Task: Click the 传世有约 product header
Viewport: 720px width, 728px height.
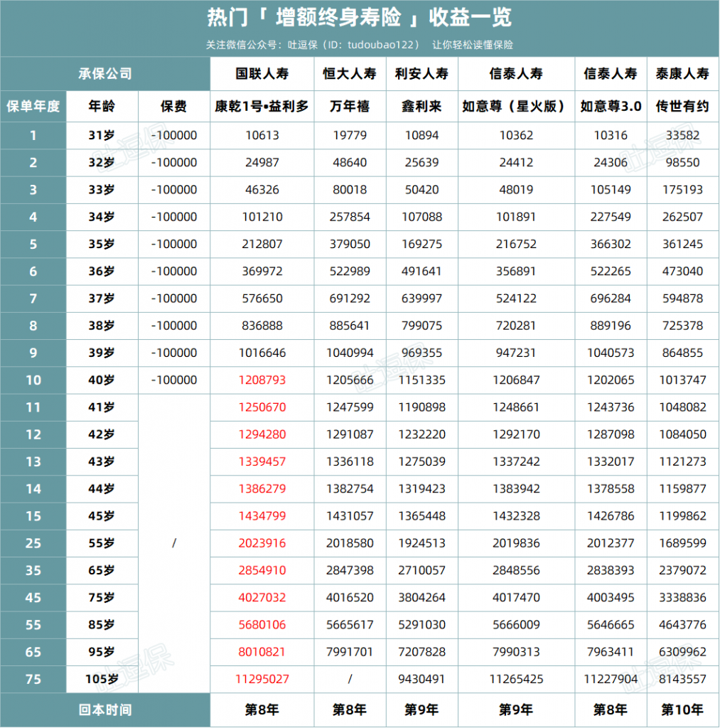Action: [682, 107]
